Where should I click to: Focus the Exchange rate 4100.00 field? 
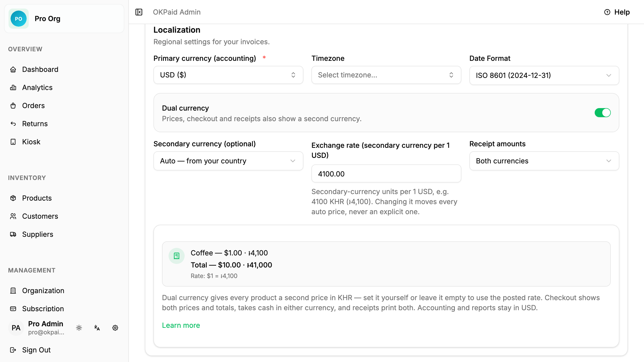click(x=386, y=174)
